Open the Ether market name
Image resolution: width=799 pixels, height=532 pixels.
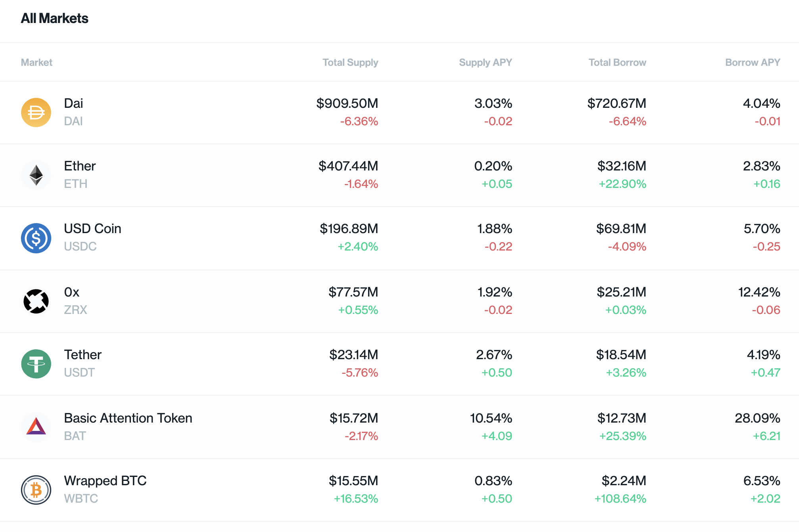[80, 166]
